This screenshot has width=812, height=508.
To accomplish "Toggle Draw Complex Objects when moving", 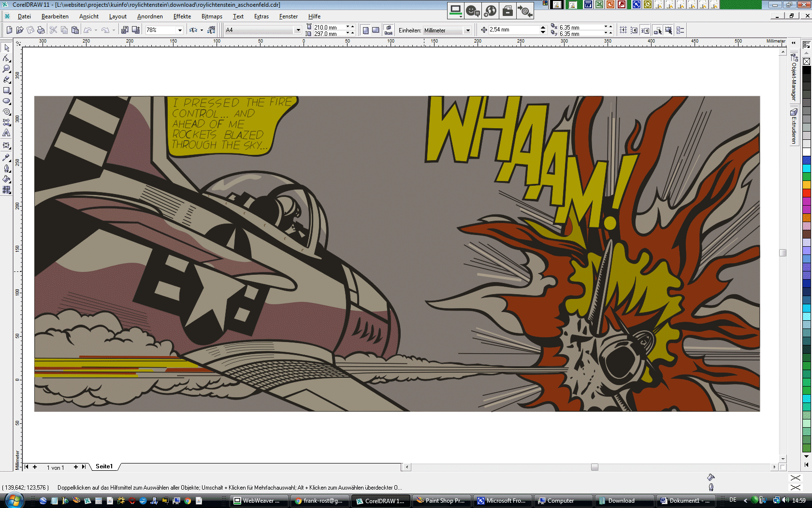I will [657, 30].
